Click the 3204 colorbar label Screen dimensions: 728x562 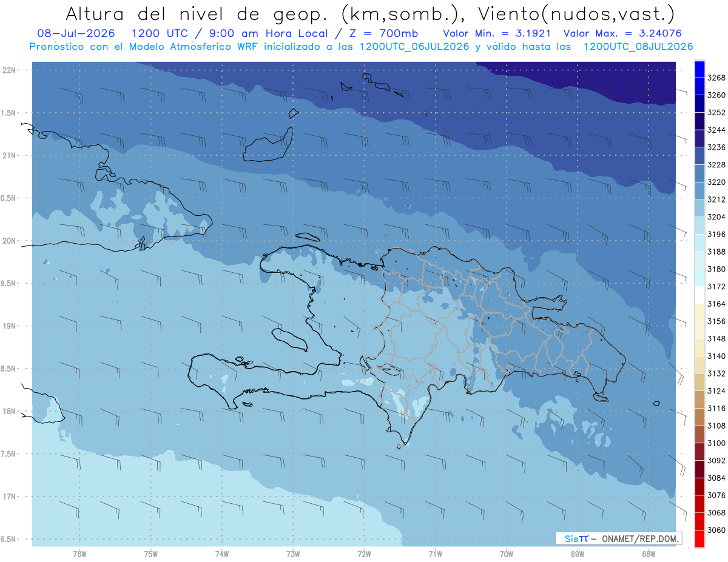(716, 217)
